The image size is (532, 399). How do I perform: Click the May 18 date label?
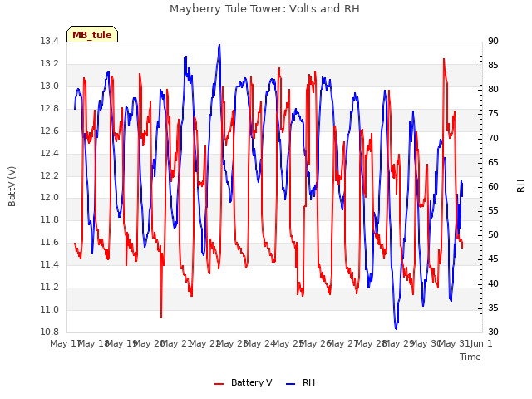[93, 343]
